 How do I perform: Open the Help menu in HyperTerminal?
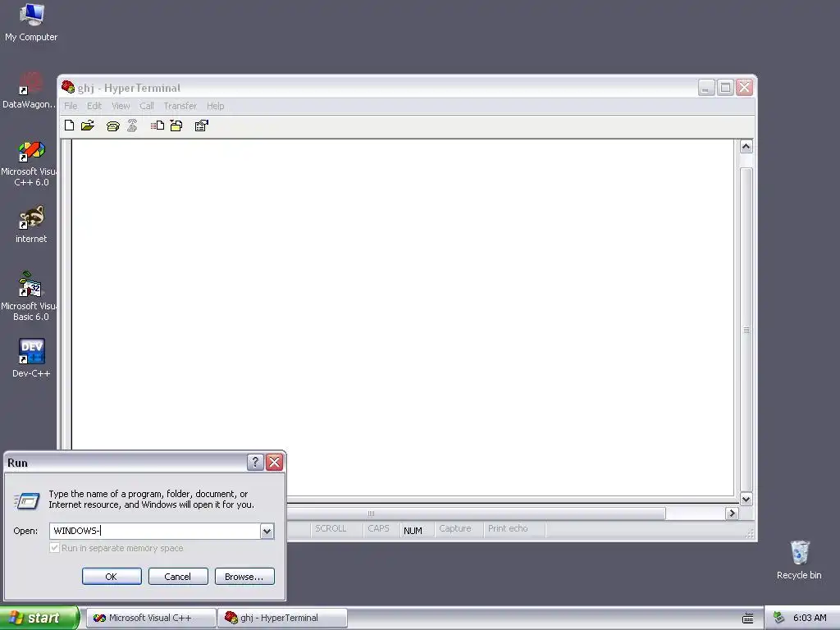(216, 106)
